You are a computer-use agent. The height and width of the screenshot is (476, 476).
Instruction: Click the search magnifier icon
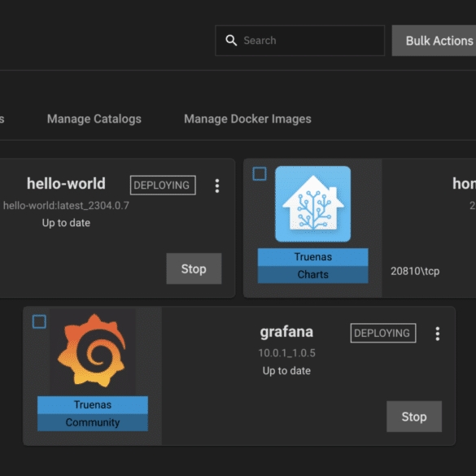[x=231, y=41]
